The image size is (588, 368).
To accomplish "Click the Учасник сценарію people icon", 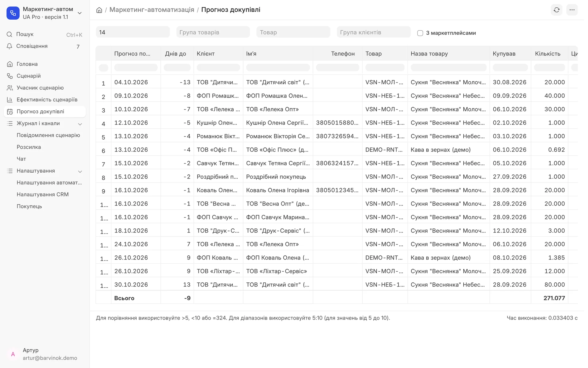I will click(x=10, y=88).
